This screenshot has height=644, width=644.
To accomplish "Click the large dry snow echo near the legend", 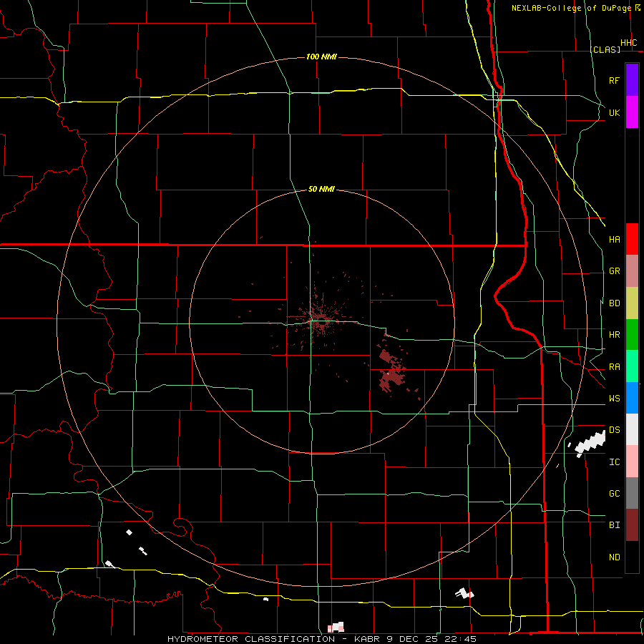I will click(x=590, y=443).
